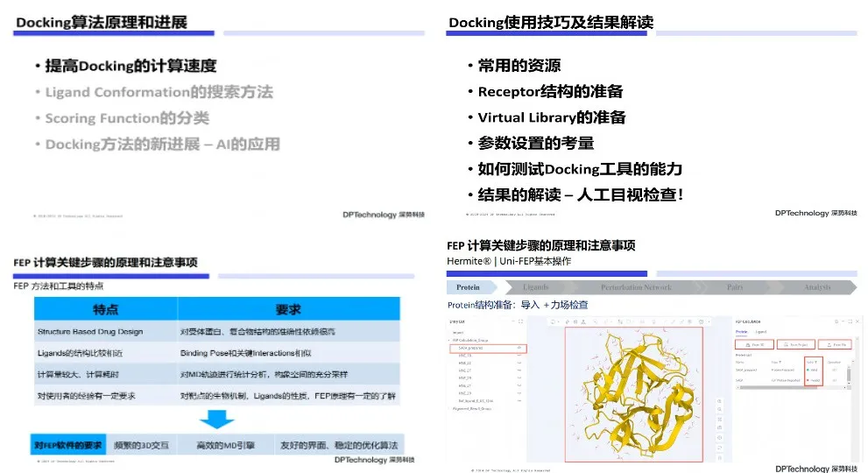Click the filter icon next to the Type column
This screenshot has height=473, width=868.
pos(780,362)
